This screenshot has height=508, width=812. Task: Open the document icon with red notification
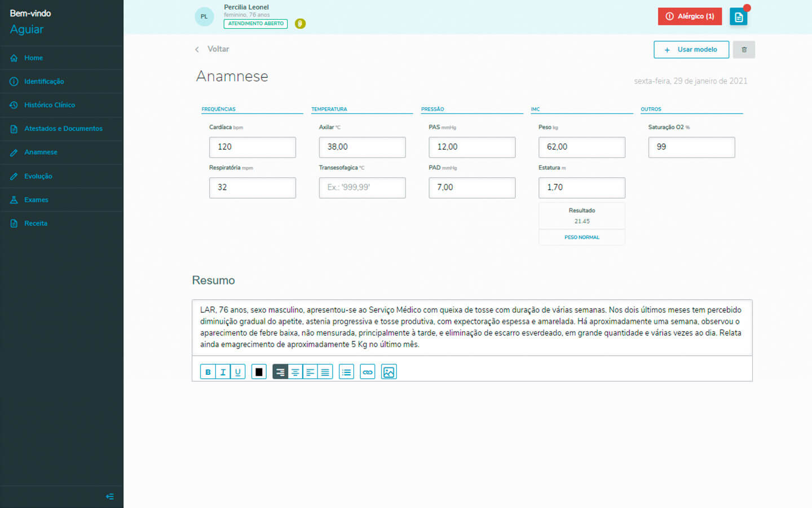pyautogui.click(x=738, y=17)
